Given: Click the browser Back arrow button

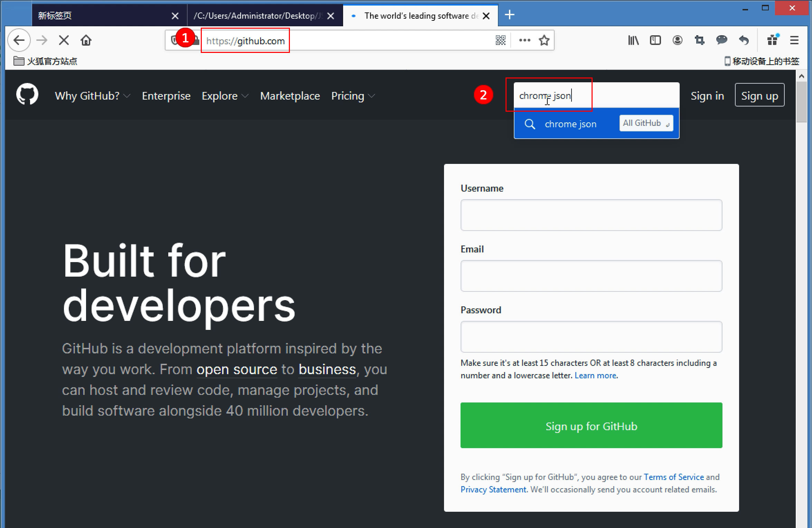Looking at the screenshot, I should tap(19, 40).
